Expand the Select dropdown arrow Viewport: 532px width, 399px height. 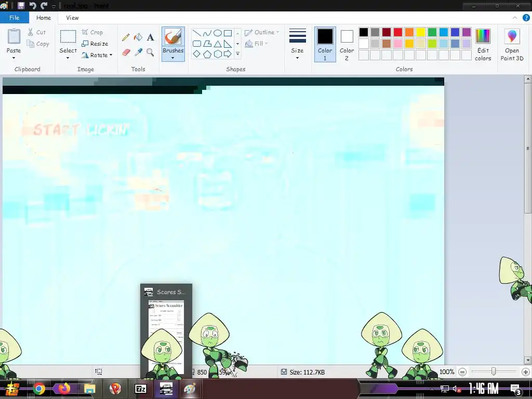pyautogui.click(x=68, y=58)
